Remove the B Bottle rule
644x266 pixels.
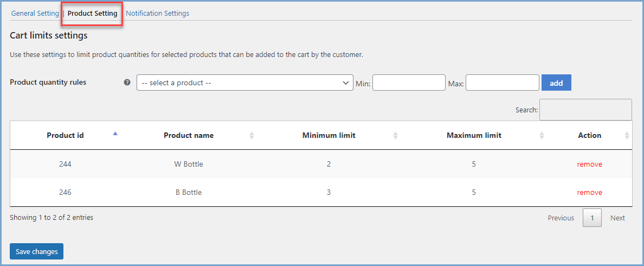(x=589, y=192)
